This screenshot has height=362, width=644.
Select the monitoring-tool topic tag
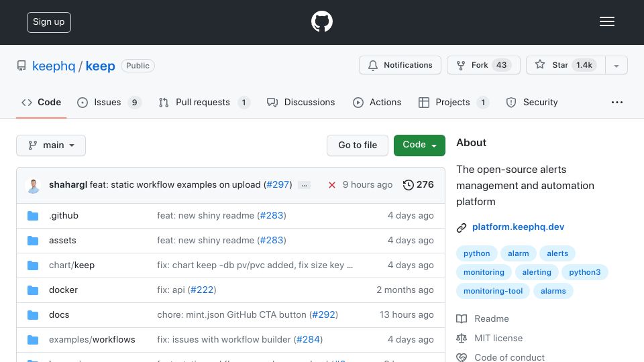(x=493, y=291)
